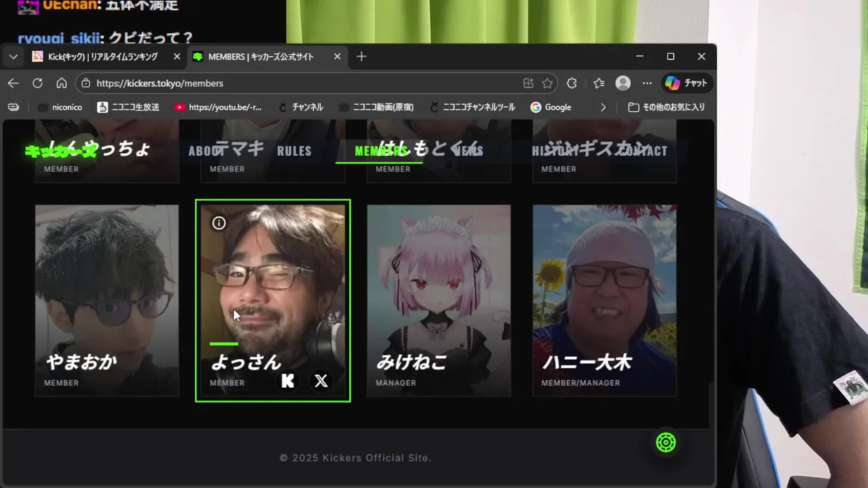This screenshot has width=868, height=488.
Task: Open よっさん's Kick channel icon
Action: 288,381
